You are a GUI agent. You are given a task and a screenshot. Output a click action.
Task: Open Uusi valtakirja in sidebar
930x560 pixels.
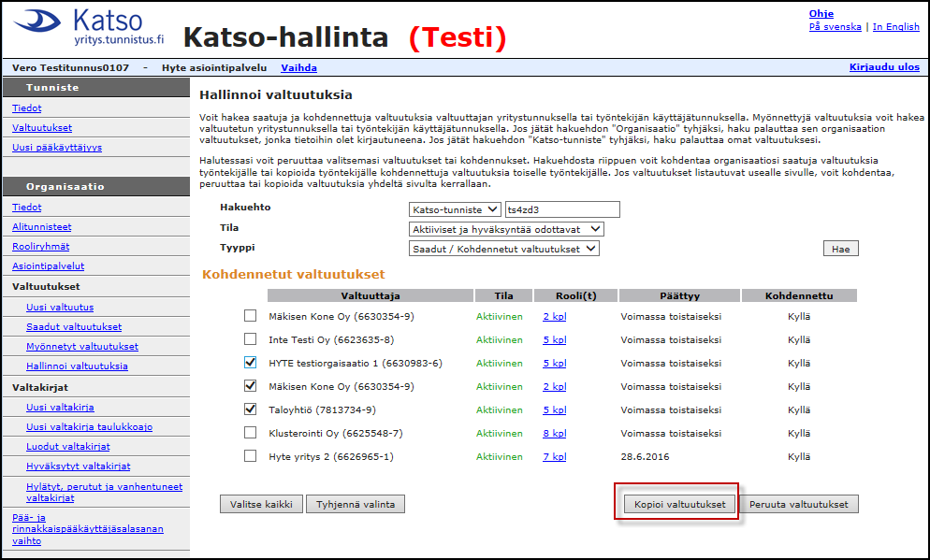click(x=60, y=407)
